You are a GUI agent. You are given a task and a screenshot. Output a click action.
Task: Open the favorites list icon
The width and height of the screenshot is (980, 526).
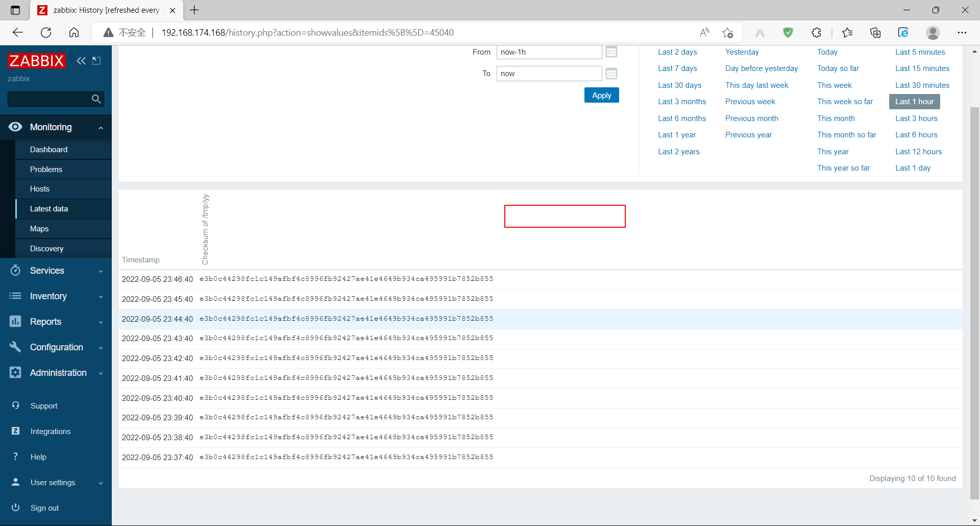(847, 33)
